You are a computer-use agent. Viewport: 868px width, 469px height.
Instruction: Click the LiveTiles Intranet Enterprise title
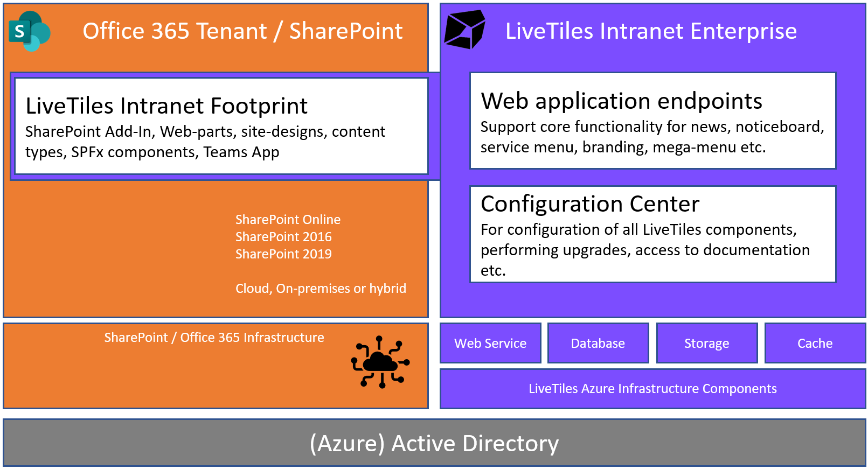tap(651, 31)
